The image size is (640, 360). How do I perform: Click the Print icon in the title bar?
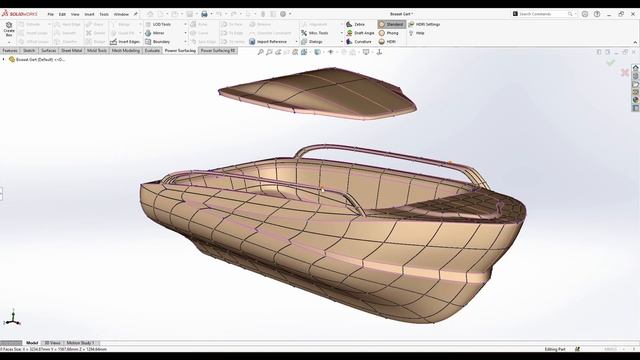[x=204, y=14]
